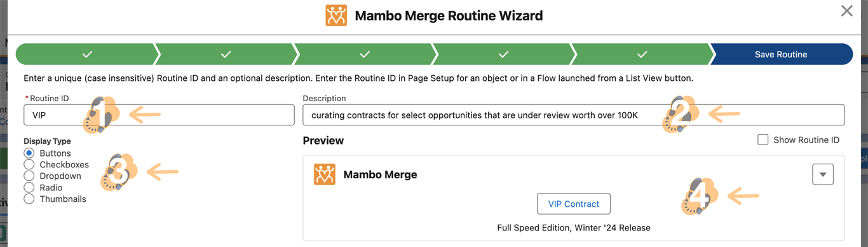868x247 pixels.
Task: Choose the Radio display type option
Action: [x=29, y=188]
